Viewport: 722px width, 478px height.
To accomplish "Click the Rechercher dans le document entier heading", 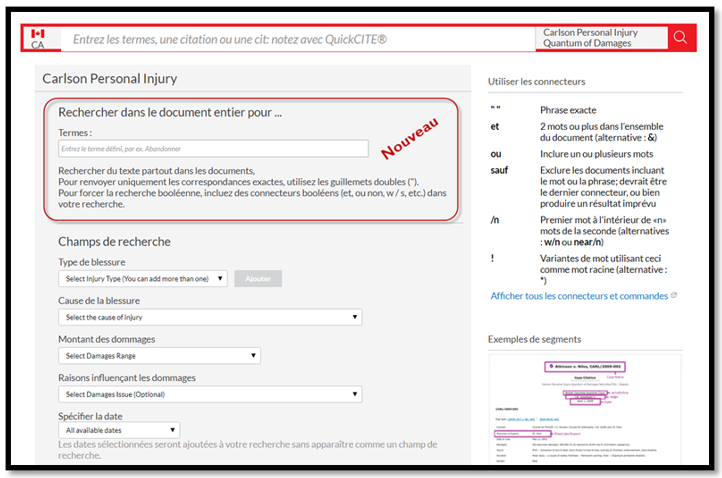I will tap(170, 112).
